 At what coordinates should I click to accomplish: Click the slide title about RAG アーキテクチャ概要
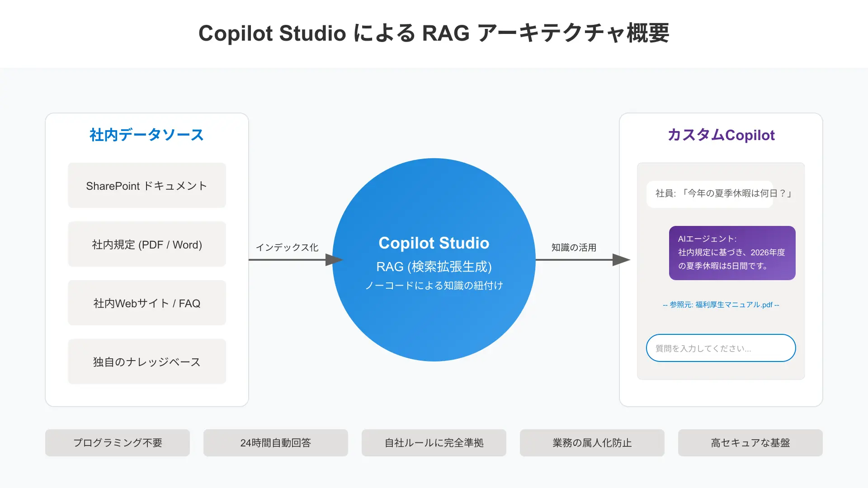pos(434,33)
